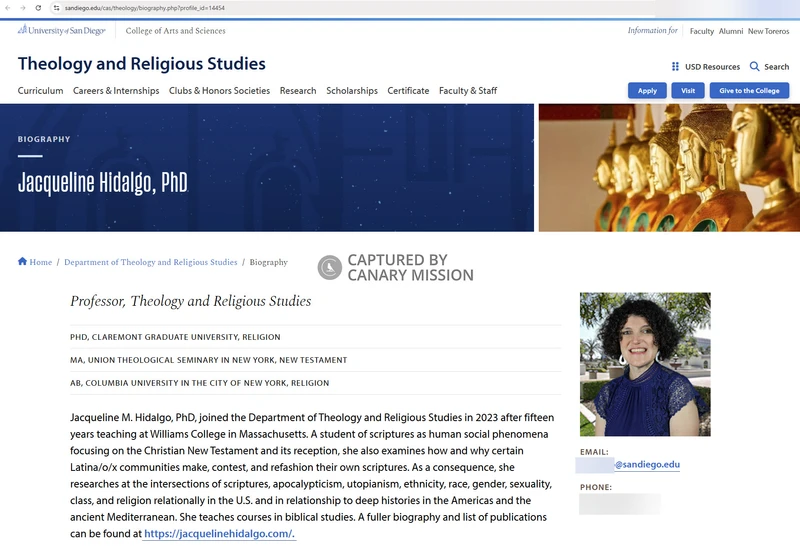
Task: Select the Faculty & Staff menu item
Action: tap(468, 91)
